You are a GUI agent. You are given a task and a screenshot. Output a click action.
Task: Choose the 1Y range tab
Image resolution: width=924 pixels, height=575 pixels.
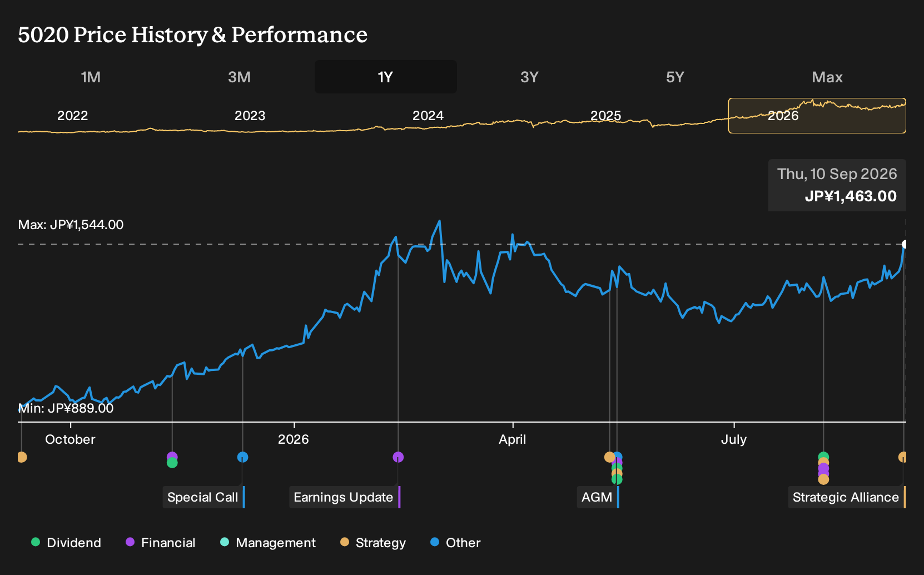coord(386,77)
